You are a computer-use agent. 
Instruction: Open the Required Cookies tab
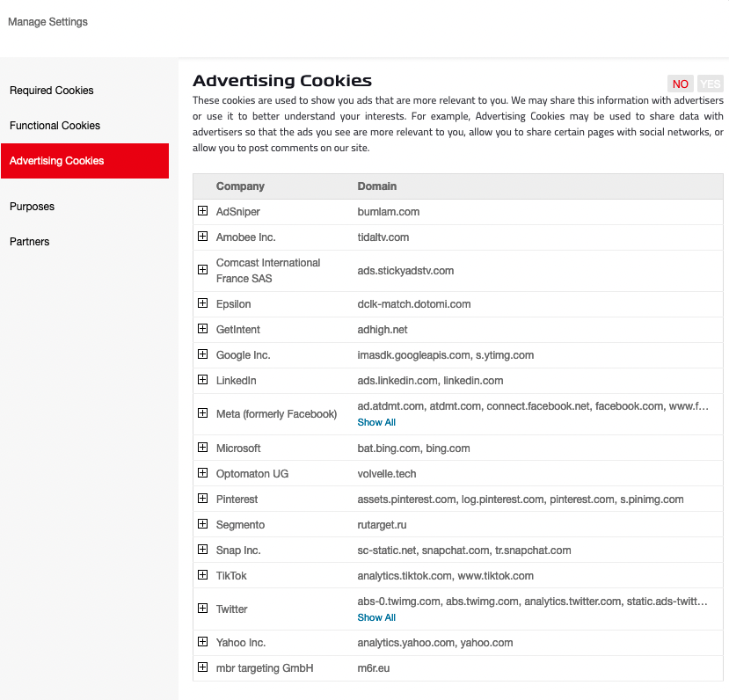pos(52,91)
